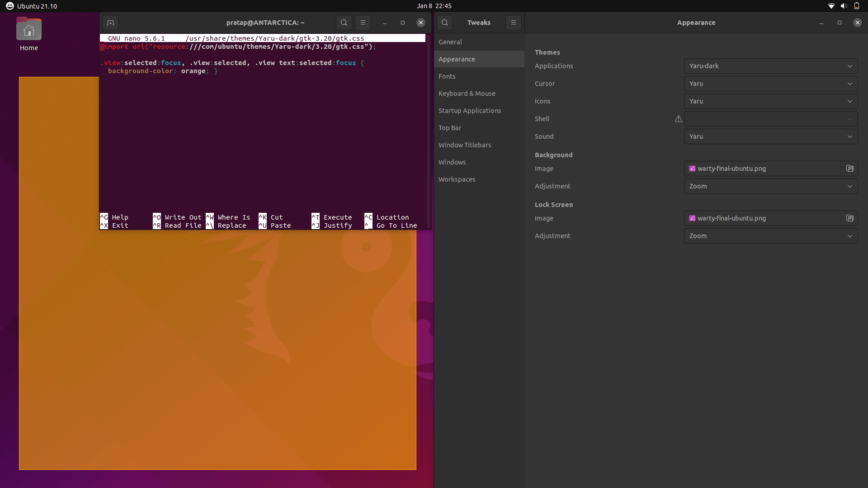Select Fonts in Tweaks sidebar

(447, 76)
